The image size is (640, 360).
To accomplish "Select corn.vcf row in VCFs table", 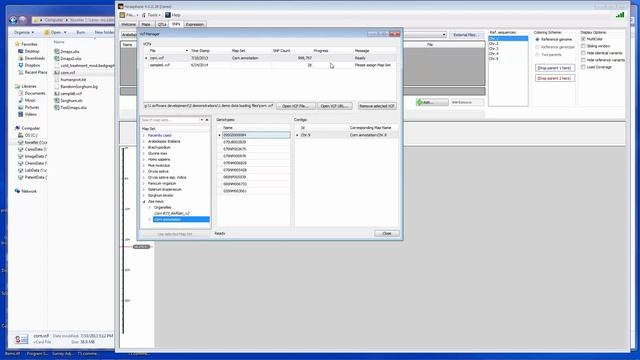I will (x=269, y=58).
